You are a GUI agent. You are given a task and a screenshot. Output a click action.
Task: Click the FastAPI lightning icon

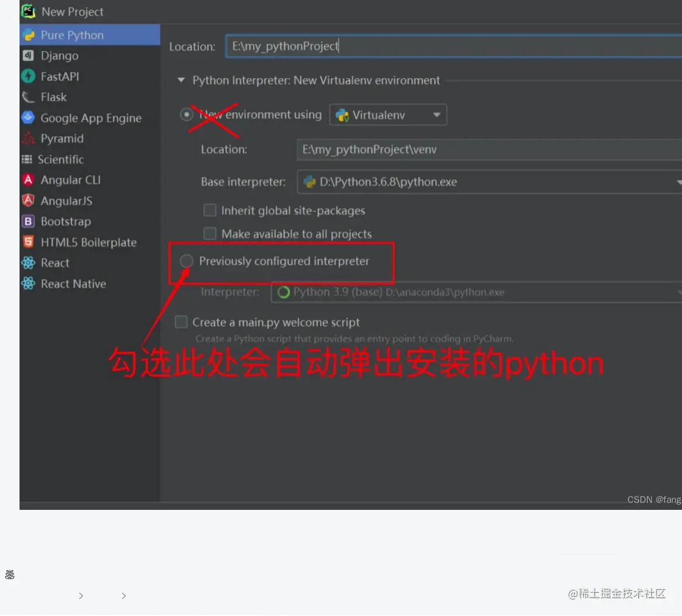(28, 76)
